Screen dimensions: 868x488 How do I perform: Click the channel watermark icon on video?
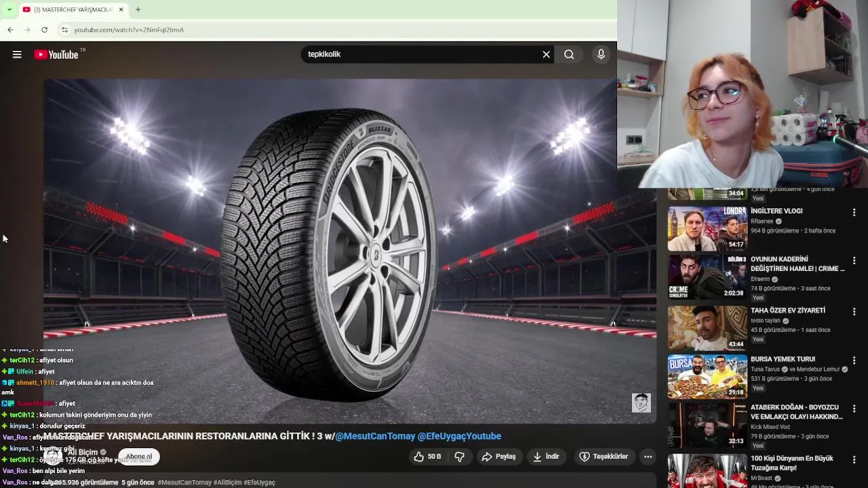pyautogui.click(x=641, y=403)
